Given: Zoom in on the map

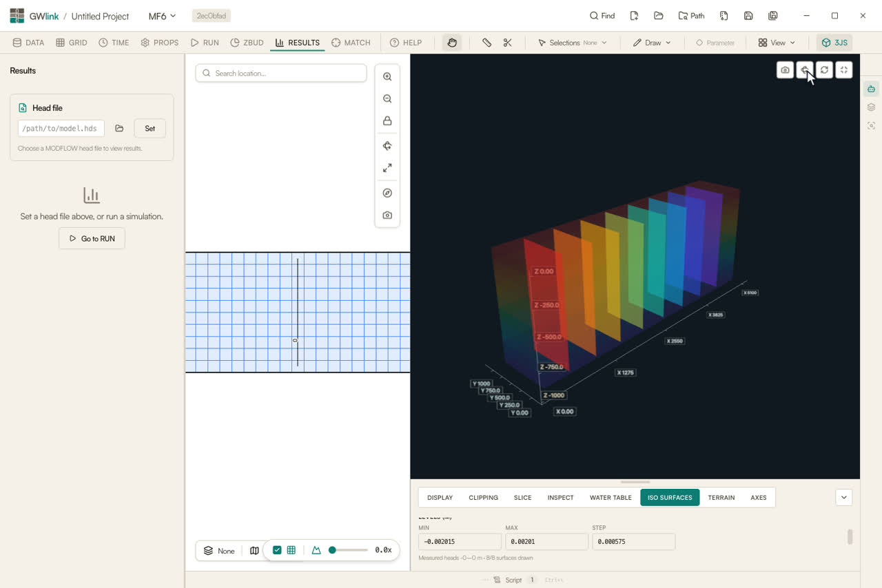Looking at the screenshot, I should pos(387,77).
